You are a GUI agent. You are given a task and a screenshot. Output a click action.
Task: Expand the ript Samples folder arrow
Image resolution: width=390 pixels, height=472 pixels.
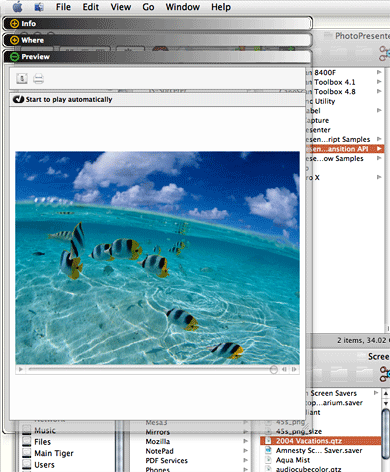(379, 139)
